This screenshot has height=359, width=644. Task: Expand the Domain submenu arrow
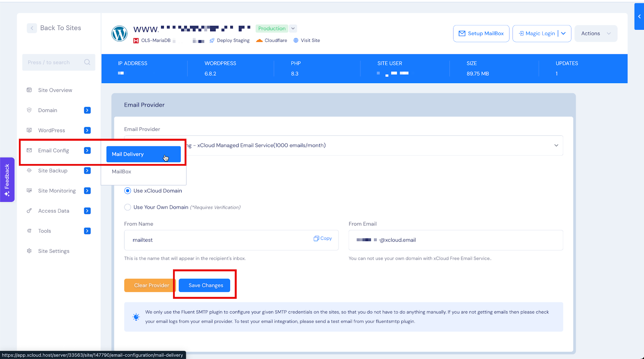(x=87, y=110)
